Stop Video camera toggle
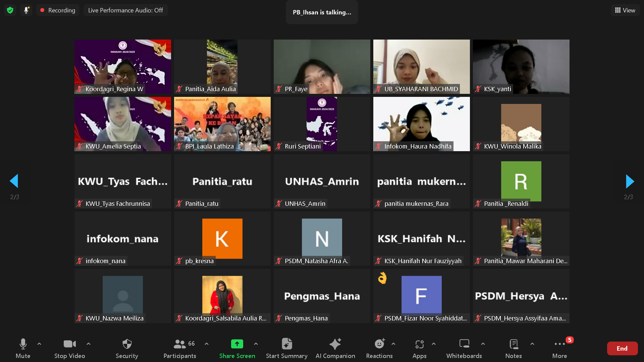 tap(69, 344)
